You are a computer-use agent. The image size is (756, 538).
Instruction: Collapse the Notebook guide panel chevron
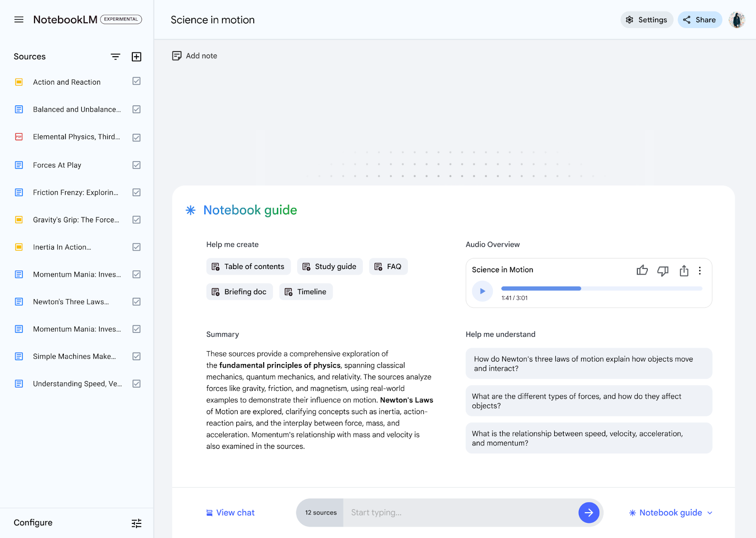(709, 512)
